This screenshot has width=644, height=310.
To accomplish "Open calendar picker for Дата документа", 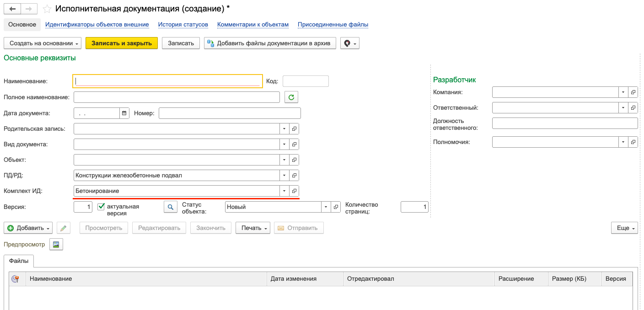I will pos(124,113).
